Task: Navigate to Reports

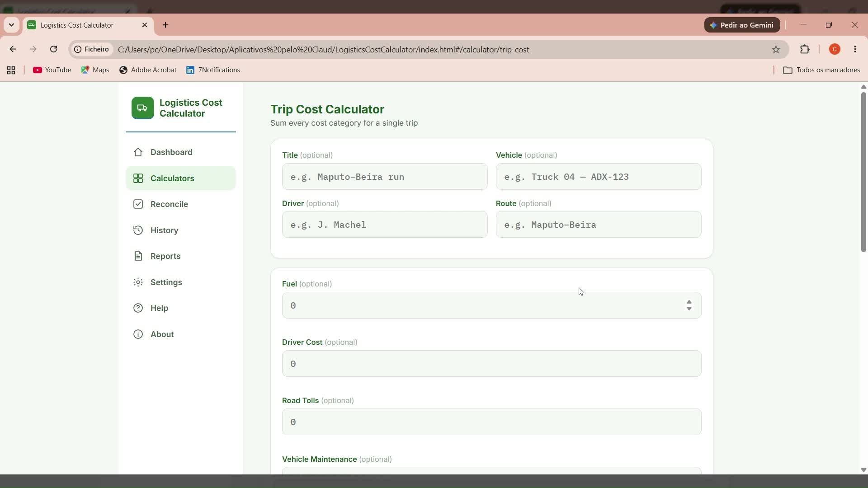Action: pyautogui.click(x=180, y=256)
